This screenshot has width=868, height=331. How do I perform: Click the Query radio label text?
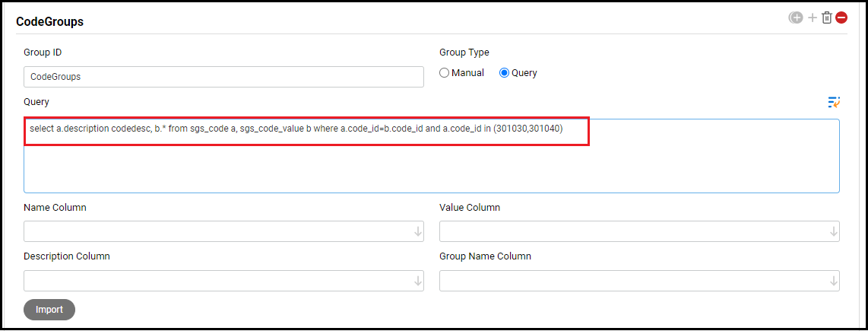click(x=524, y=73)
